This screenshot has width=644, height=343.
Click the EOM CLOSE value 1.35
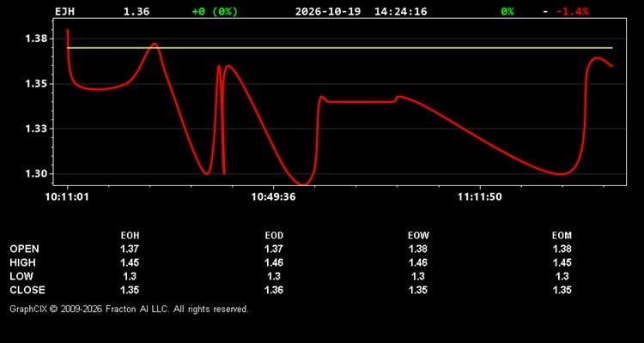pos(562,290)
